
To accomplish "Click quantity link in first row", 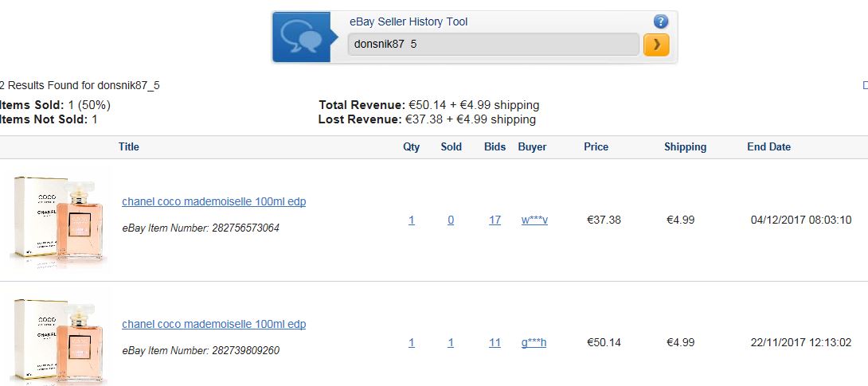I will click(x=412, y=220).
